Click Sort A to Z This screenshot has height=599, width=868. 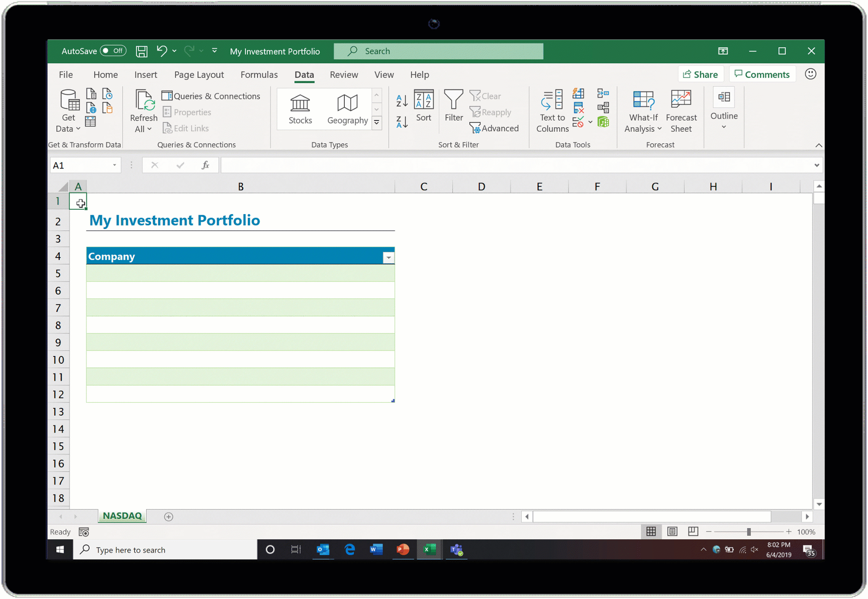(401, 100)
